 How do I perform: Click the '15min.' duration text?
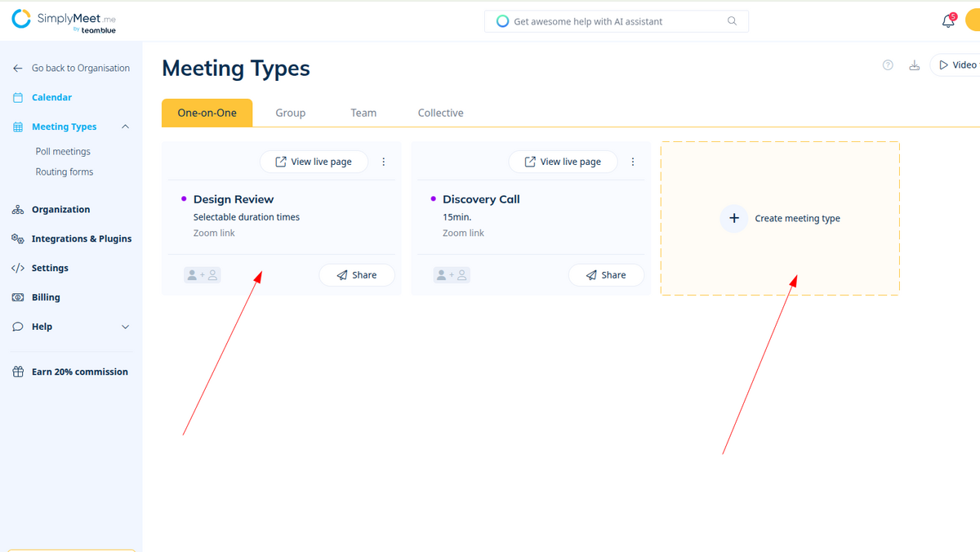coord(457,217)
